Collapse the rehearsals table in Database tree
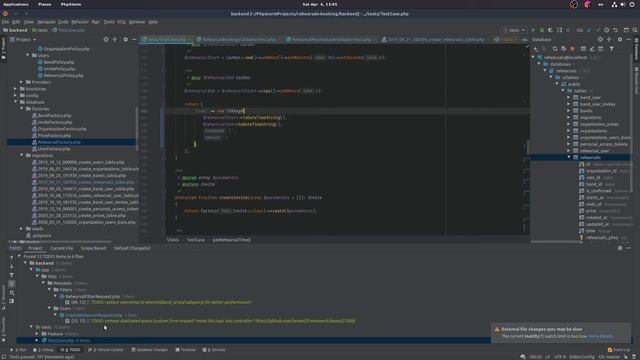The width and height of the screenshot is (640, 360). (569, 157)
